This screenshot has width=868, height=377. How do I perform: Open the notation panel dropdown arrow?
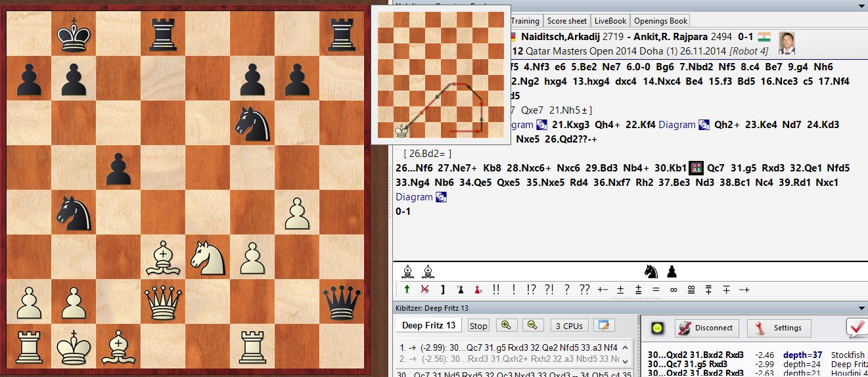coord(862,6)
